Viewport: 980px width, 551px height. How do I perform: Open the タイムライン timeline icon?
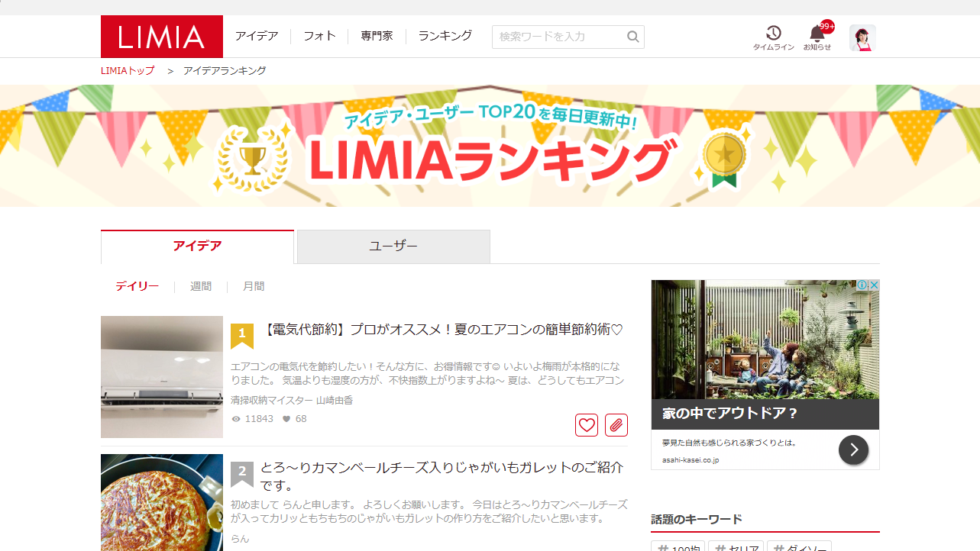pos(774,38)
